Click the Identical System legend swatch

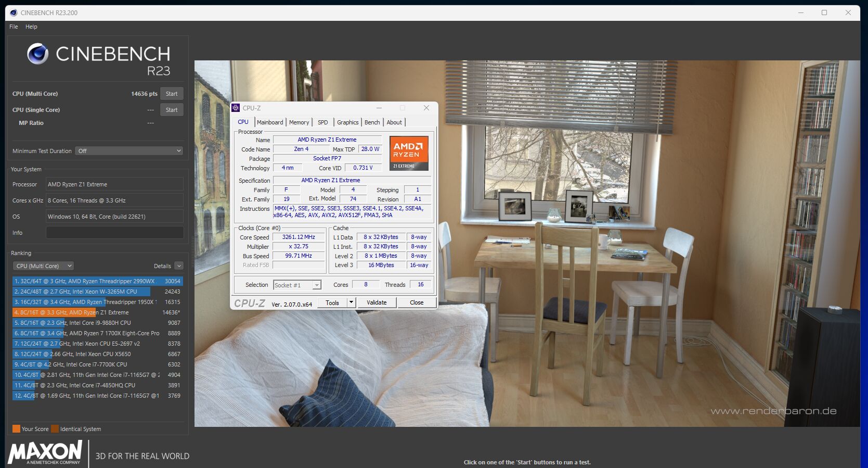pos(55,429)
